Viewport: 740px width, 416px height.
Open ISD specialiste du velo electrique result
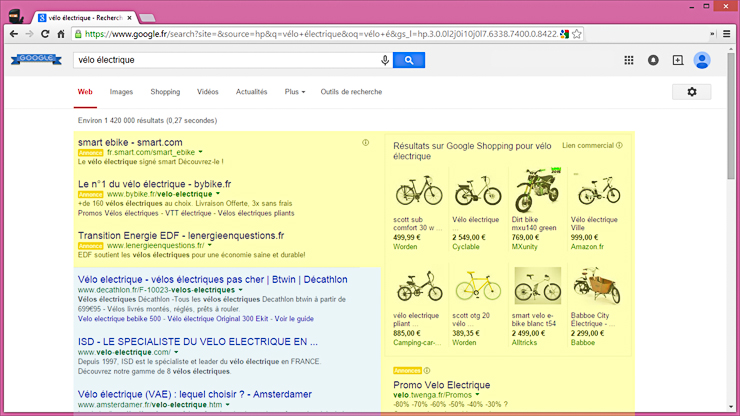pos(198,341)
